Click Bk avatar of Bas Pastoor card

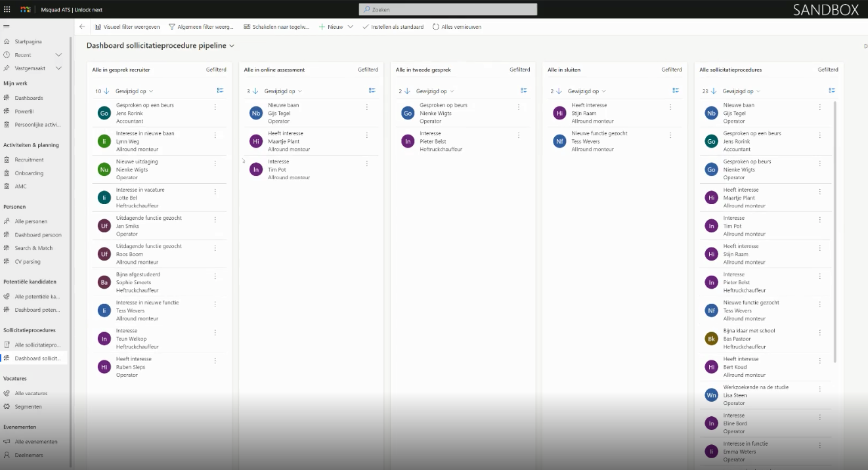[x=711, y=339]
